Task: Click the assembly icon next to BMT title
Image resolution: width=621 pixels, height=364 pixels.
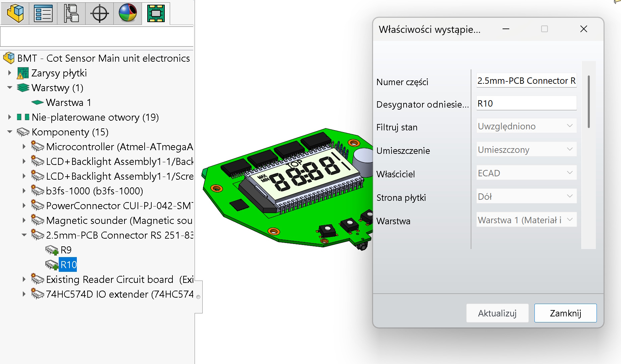Action: [9, 58]
